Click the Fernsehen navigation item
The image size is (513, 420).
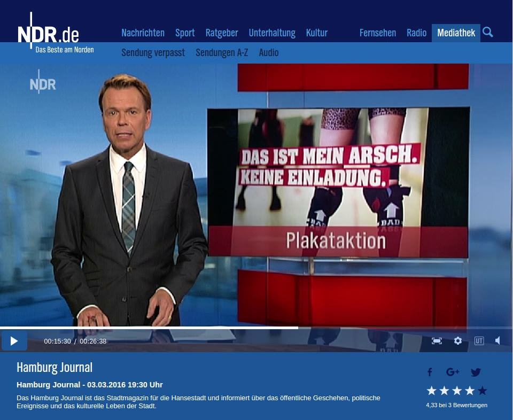pos(378,33)
